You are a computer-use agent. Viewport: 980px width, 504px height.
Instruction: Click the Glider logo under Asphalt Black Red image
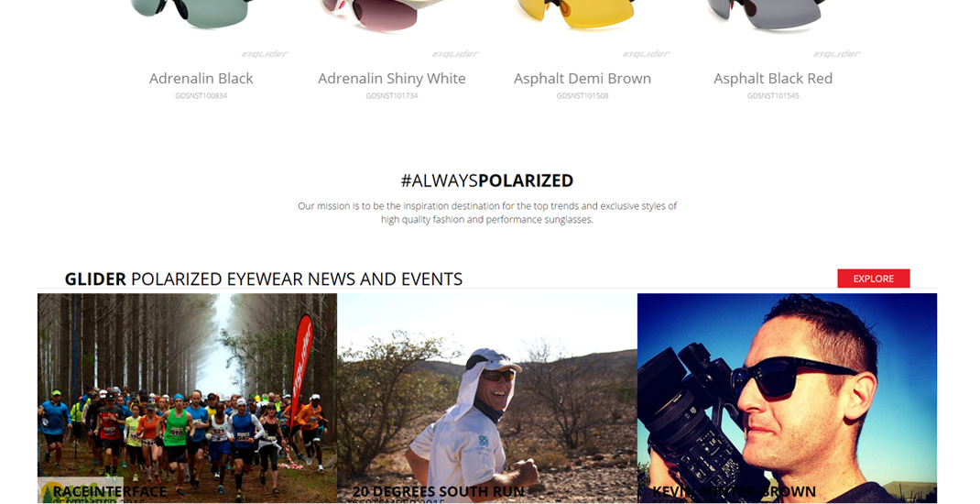837,54
